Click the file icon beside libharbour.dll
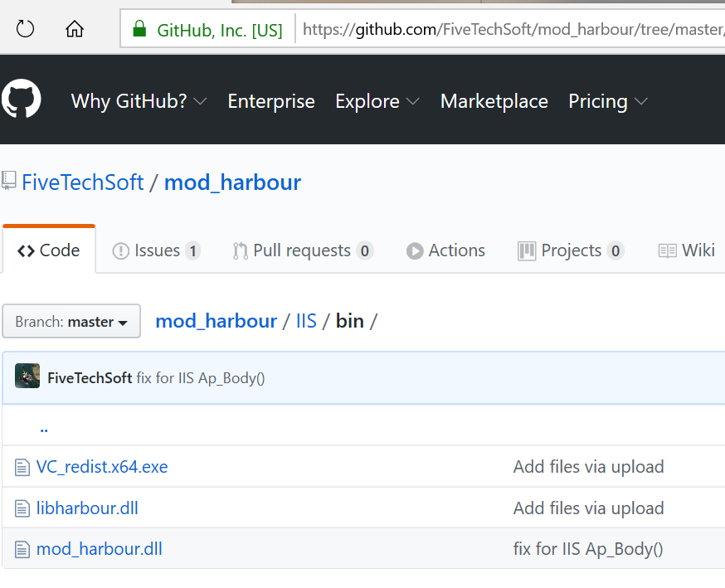 click(22, 508)
